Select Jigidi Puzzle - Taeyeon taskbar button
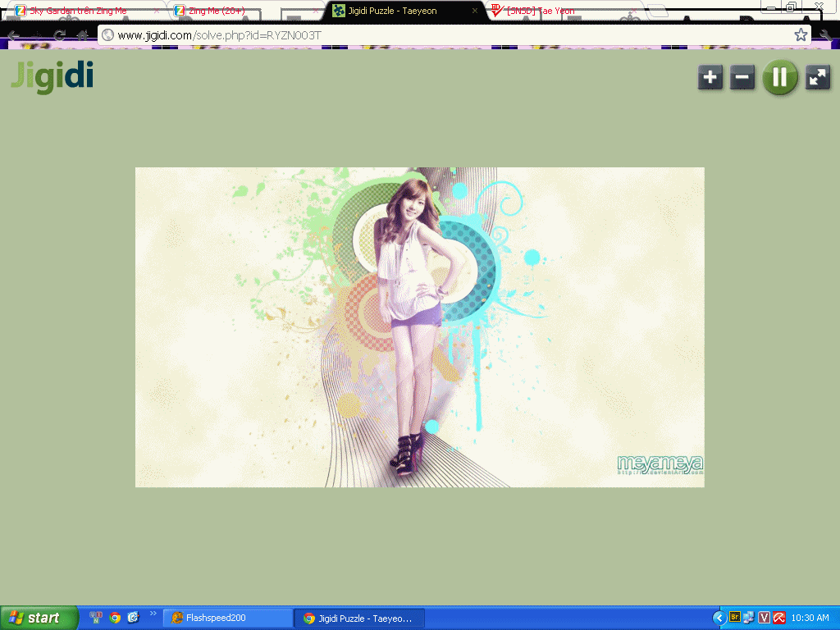This screenshot has width=840, height=630. pos(359,619)
